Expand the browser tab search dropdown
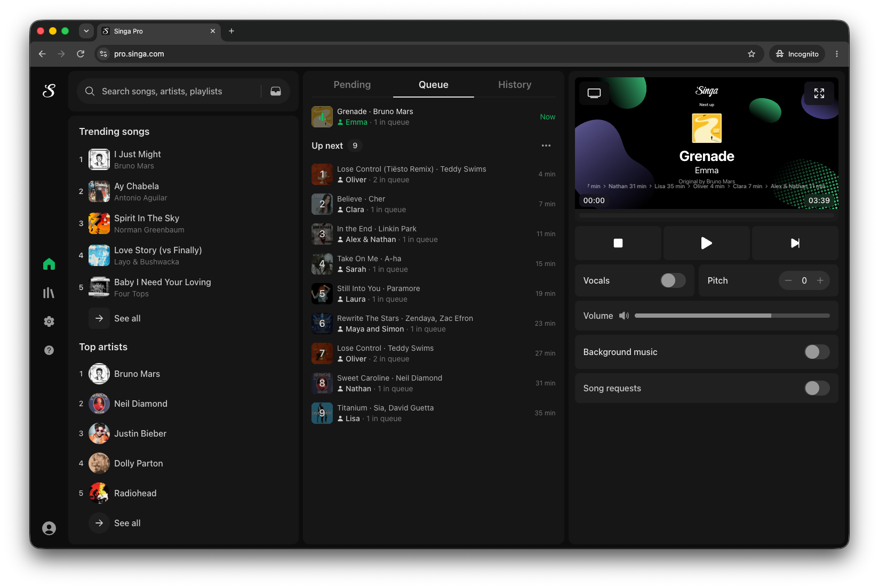879x588 pixels. (x=86, y=31)
